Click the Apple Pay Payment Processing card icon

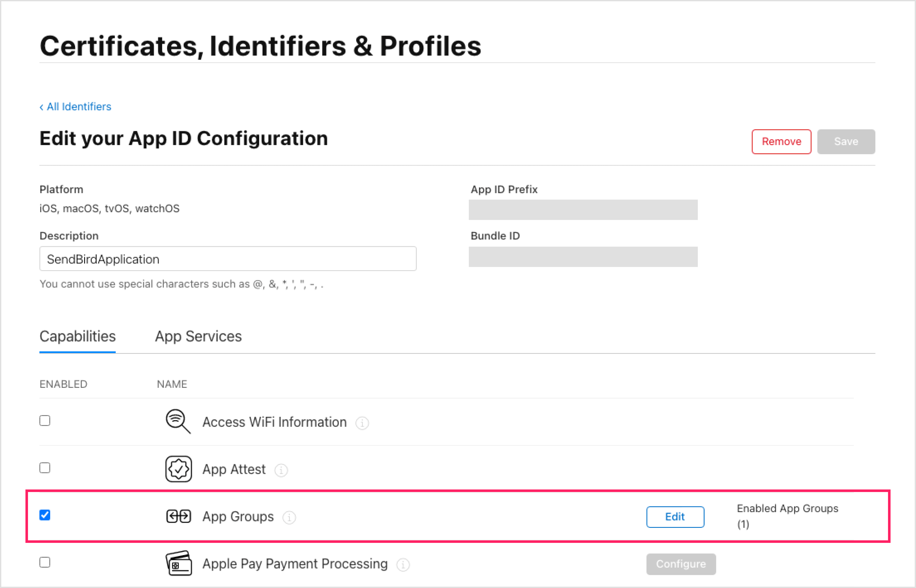178,563
